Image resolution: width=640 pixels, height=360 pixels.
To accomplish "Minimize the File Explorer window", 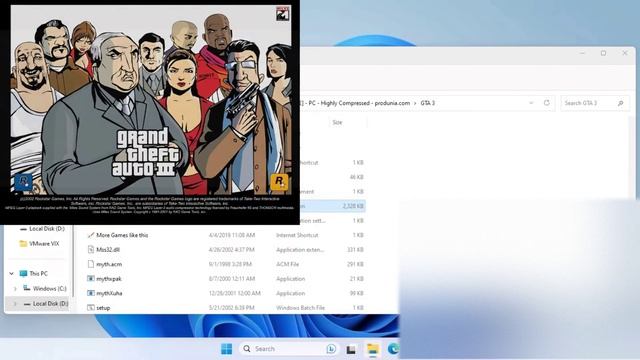I will (x=582, y=53).
